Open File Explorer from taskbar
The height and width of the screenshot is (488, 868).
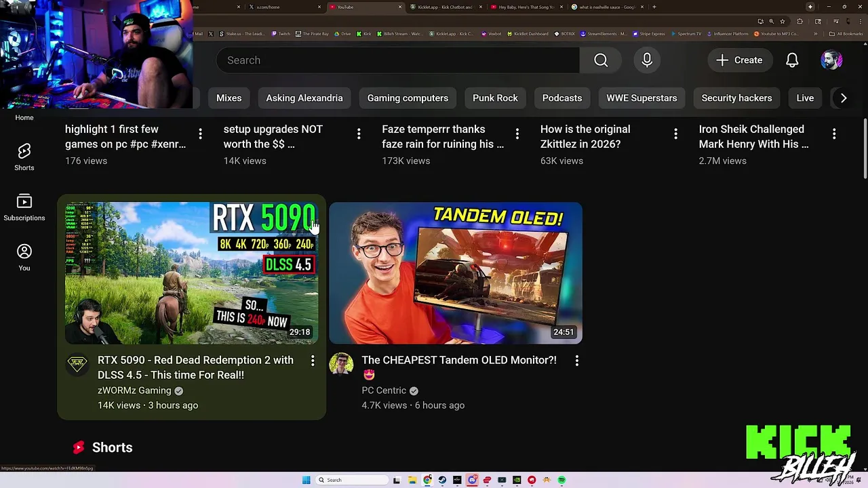412,480
